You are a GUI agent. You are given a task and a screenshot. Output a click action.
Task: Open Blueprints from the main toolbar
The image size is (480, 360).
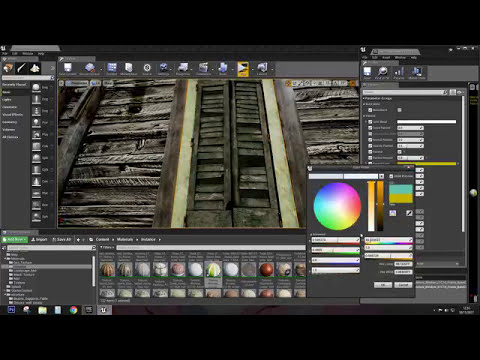tap(183, 69)
